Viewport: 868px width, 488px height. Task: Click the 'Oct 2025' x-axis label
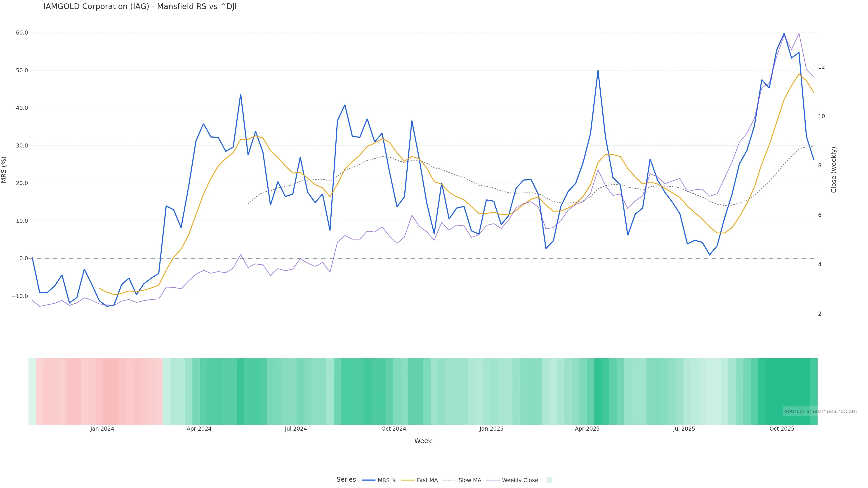pyautogui.click(x=782, y=429)
